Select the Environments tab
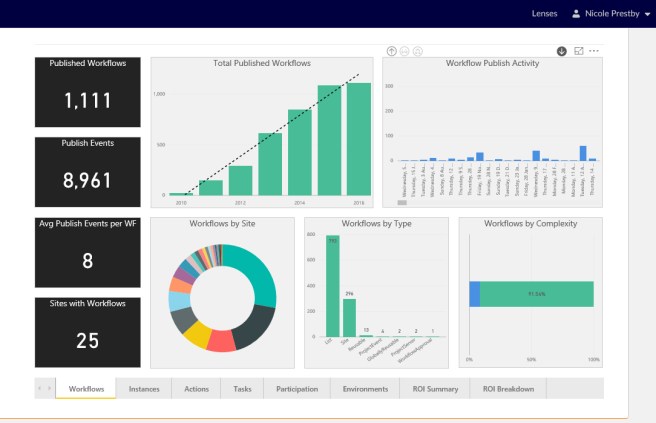This screenshot has width=656, height=423. point(365,388)
